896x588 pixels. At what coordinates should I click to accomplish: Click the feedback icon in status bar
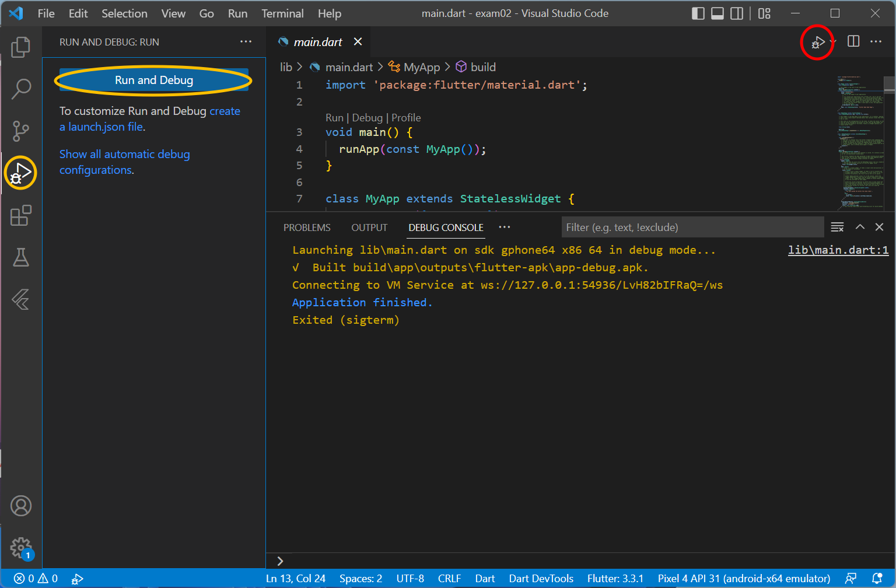851,579
